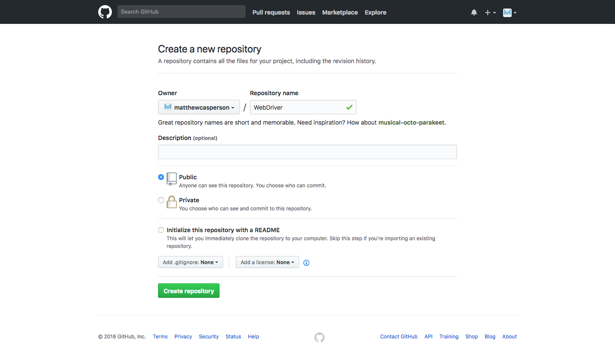This screenshot has height=364, width=615.
Task: Open Marketplace from the top navigation
Action: [x=340, y=12]
